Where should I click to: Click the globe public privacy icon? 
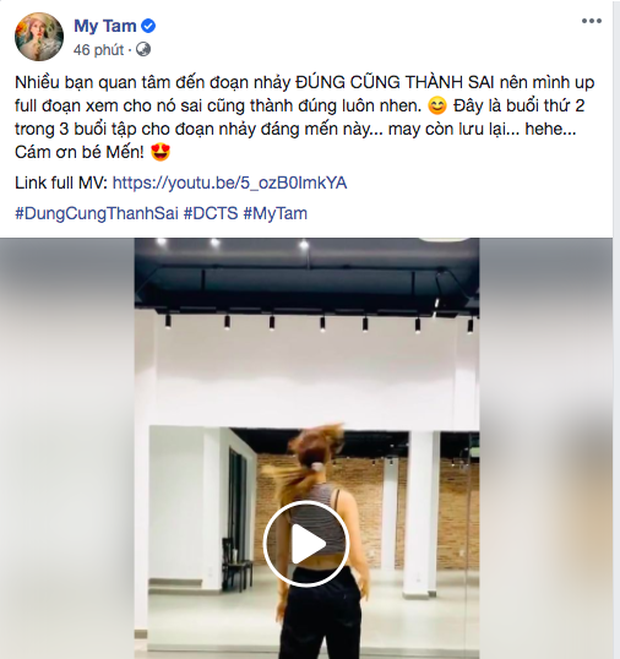[x=143, y=50]
